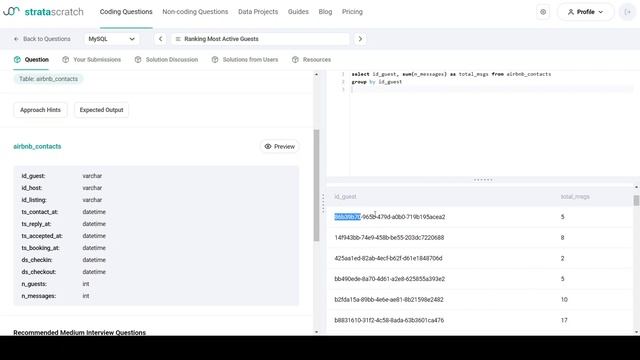
Task: Click guest ID starting b8831610
Action: point(389,320)
